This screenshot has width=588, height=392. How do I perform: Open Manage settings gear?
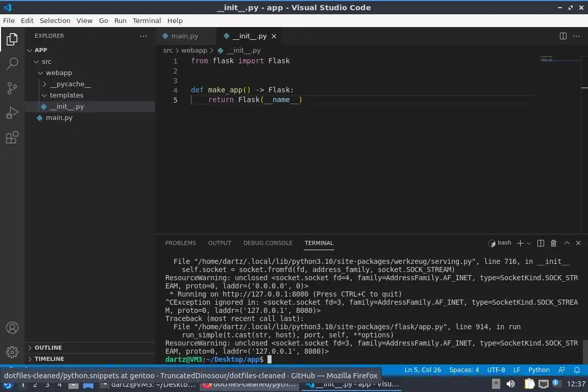[x=12, y=352]
